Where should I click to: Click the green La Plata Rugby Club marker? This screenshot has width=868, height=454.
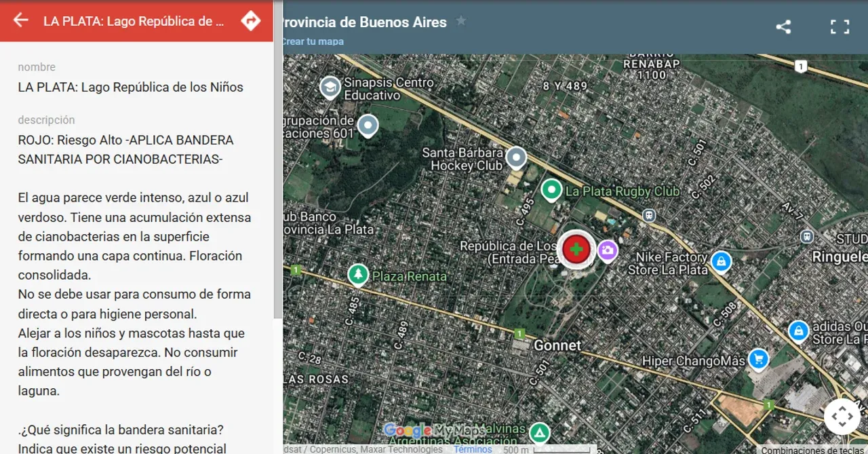[551, 191]
